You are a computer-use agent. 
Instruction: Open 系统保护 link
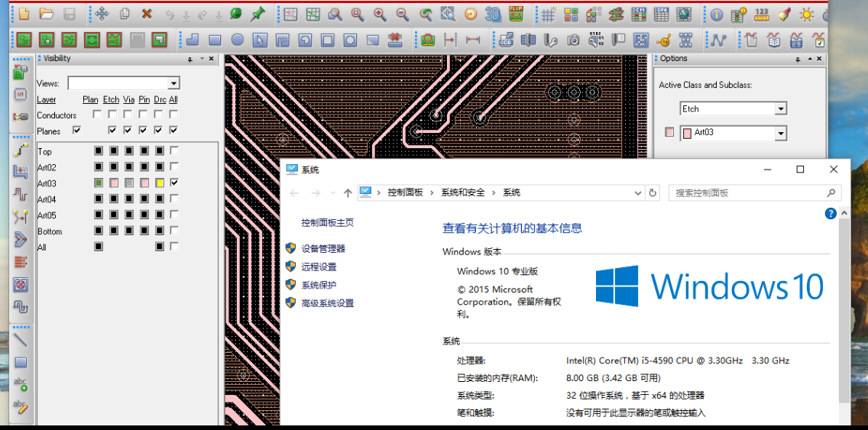click(319, 285)
